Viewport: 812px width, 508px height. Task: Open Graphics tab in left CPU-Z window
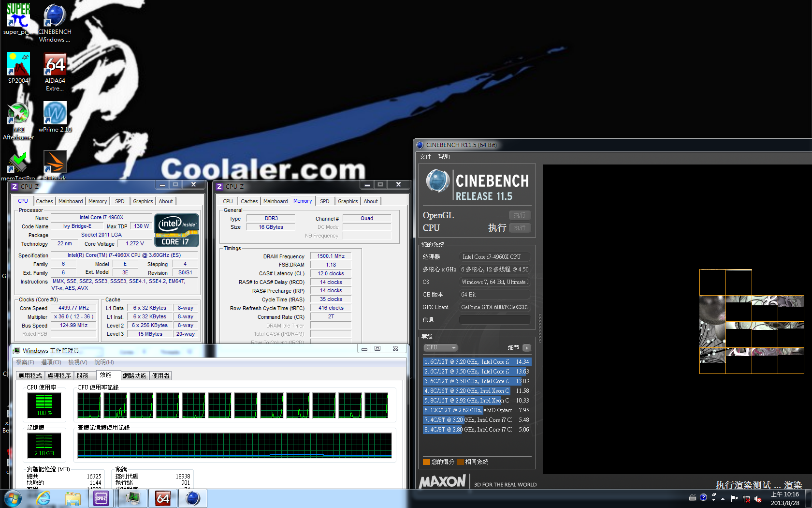coord(143,201)
